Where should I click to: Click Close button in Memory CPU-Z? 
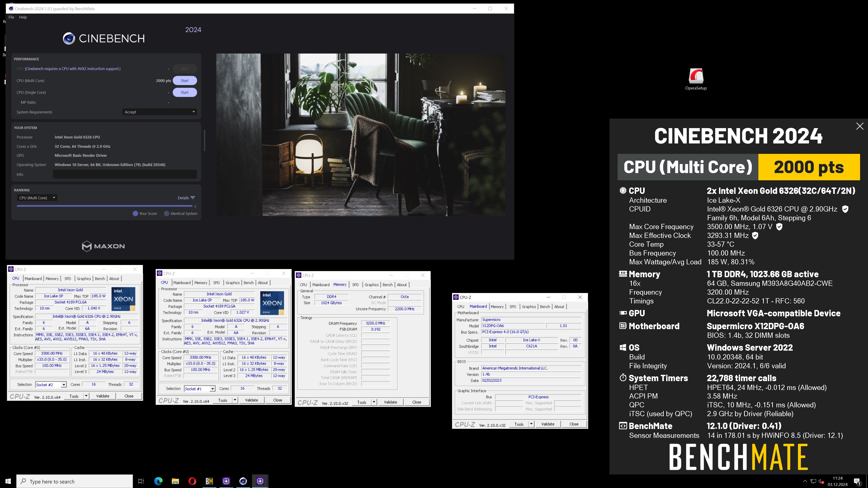416,402
